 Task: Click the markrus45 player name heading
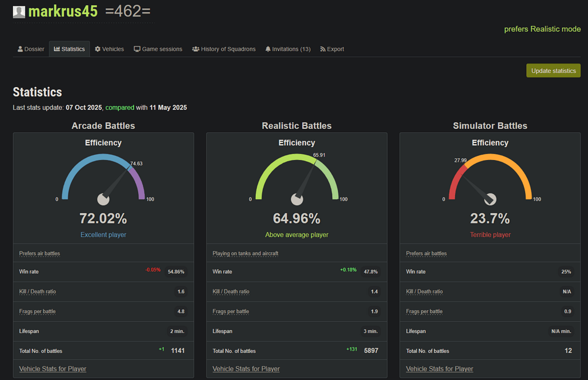pyautogui.click(x=63, y=11)
